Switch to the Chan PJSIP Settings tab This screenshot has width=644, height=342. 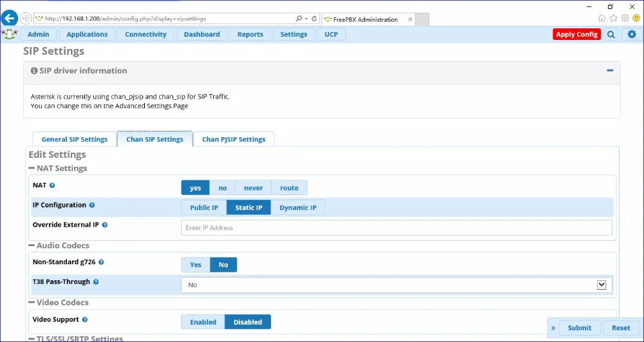pos(234,139)
